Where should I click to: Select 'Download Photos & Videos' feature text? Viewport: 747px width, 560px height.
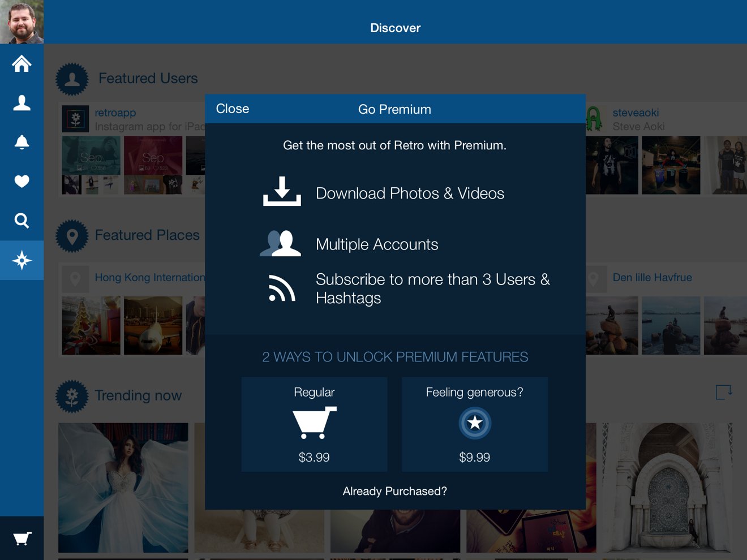click(x=410, y=193)
